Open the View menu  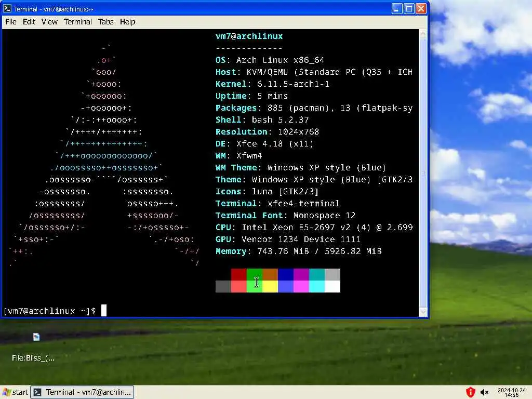tap(49, 22)
